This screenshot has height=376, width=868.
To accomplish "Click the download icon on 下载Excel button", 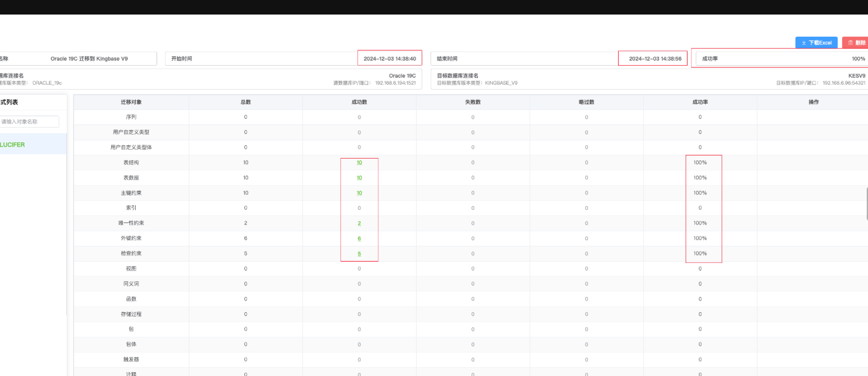I will pos(803,42).
